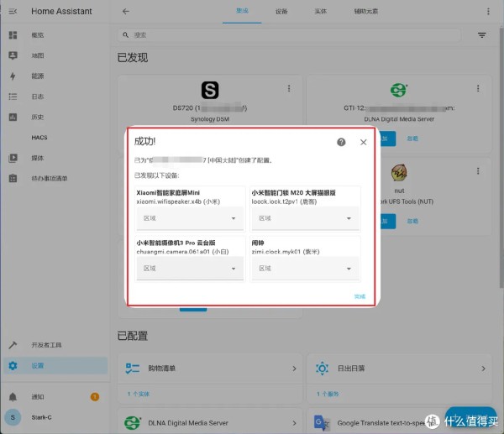504x434 pixels.
Task: Open the filter icon beside search
Action: pyautogui.click(x=482, y=35)
